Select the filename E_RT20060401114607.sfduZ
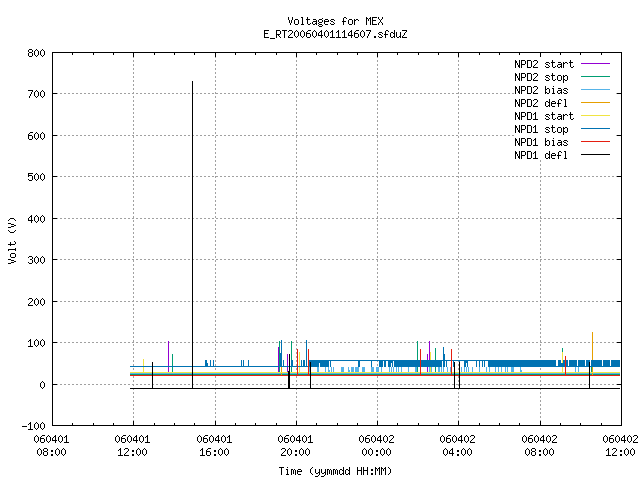The height and width of the screenshot is (480, 640). 335,34
